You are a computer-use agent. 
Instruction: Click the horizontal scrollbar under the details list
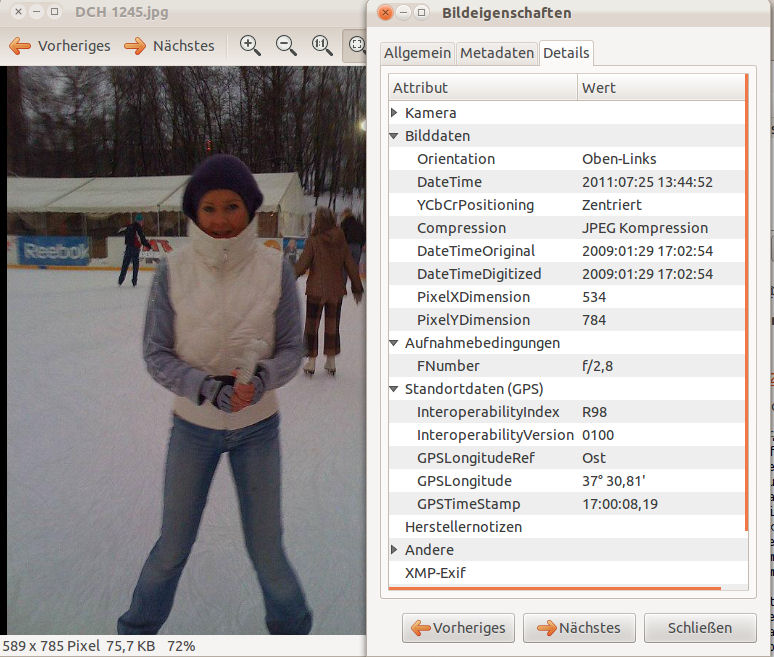coord(555,588)
